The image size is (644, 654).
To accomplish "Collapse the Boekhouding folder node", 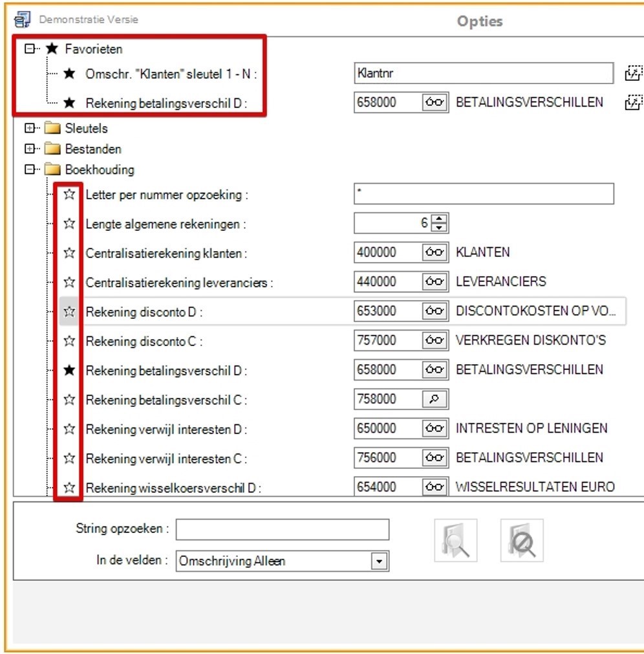I will pos(29,169).
